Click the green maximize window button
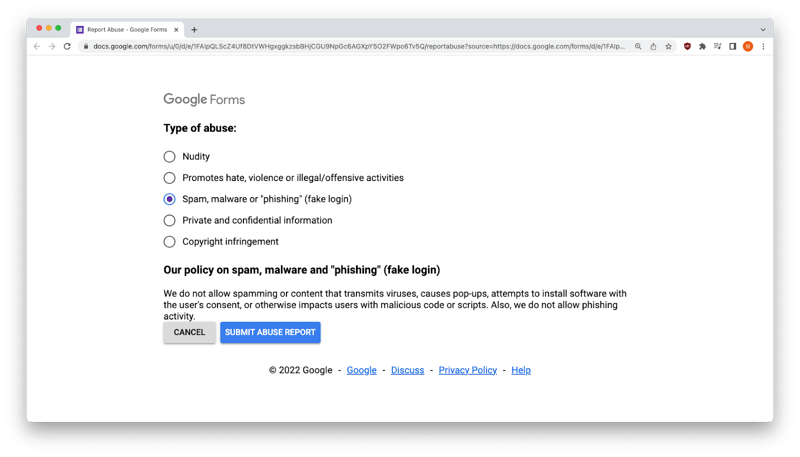 [58, 28]
